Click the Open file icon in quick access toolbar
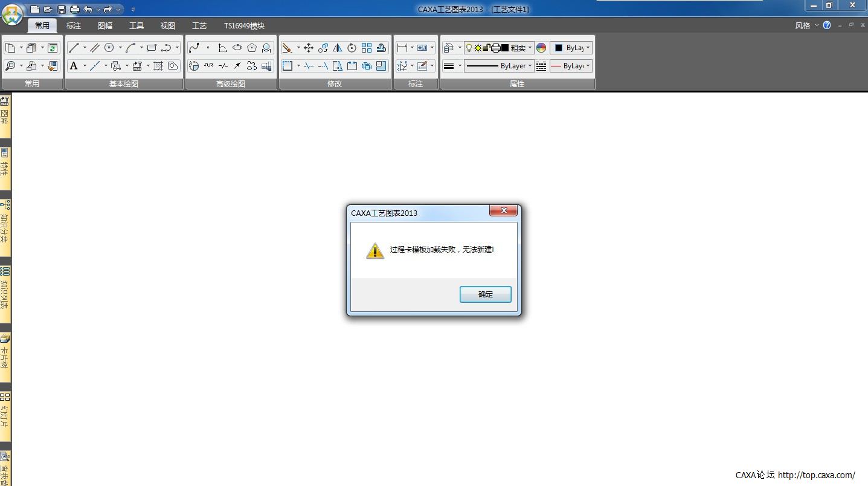The width and height of the screenshot is (868, 486). (48, 9)
